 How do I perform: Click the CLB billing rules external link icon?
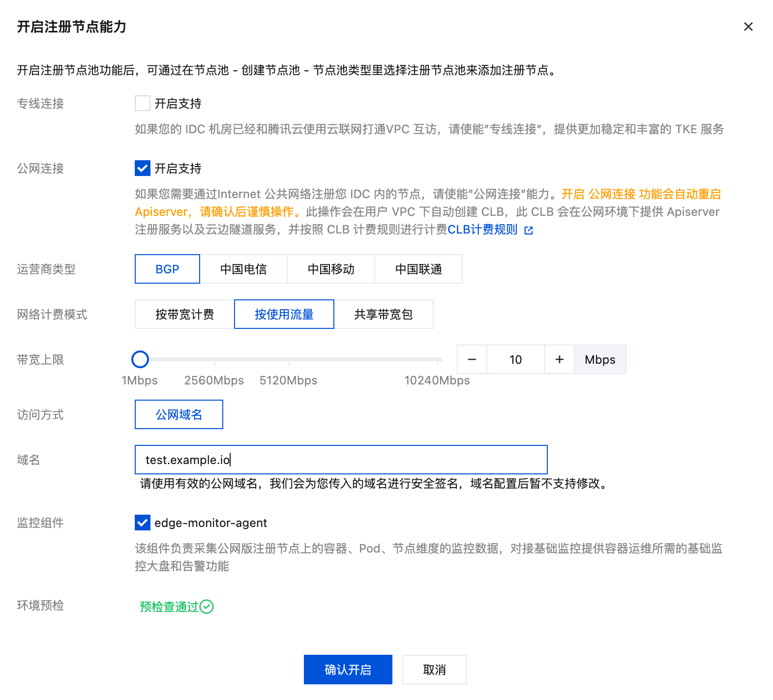(529, 230)
